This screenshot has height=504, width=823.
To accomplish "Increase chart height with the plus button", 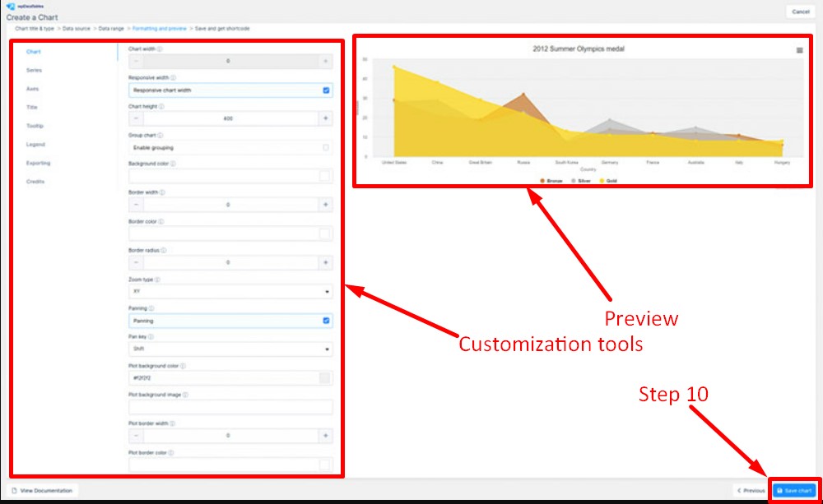I will pos(325,118).
